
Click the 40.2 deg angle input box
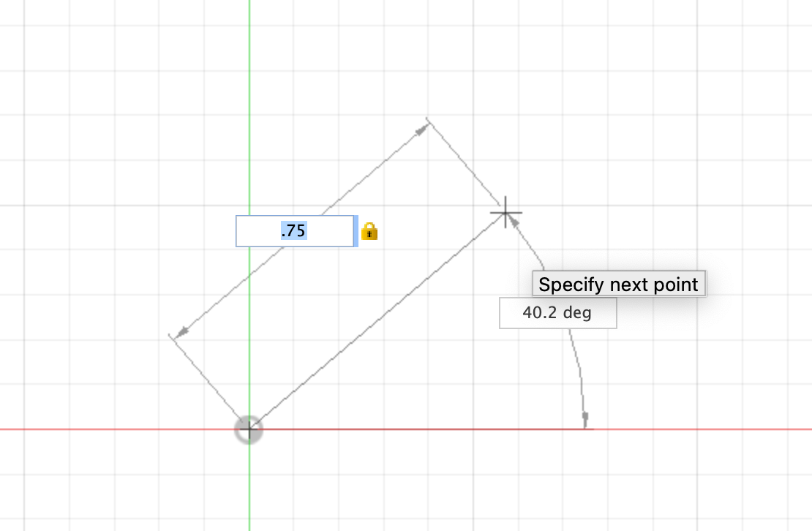point(557,312)
